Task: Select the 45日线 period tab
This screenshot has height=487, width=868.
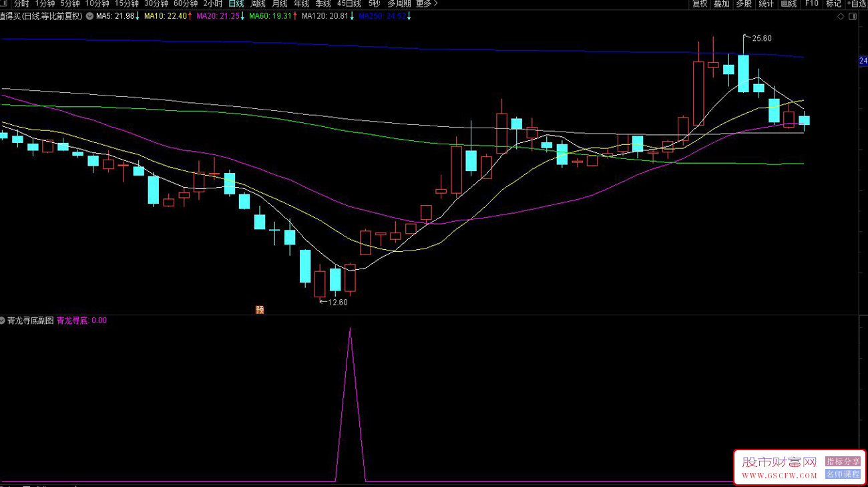Action: (349, 3)
